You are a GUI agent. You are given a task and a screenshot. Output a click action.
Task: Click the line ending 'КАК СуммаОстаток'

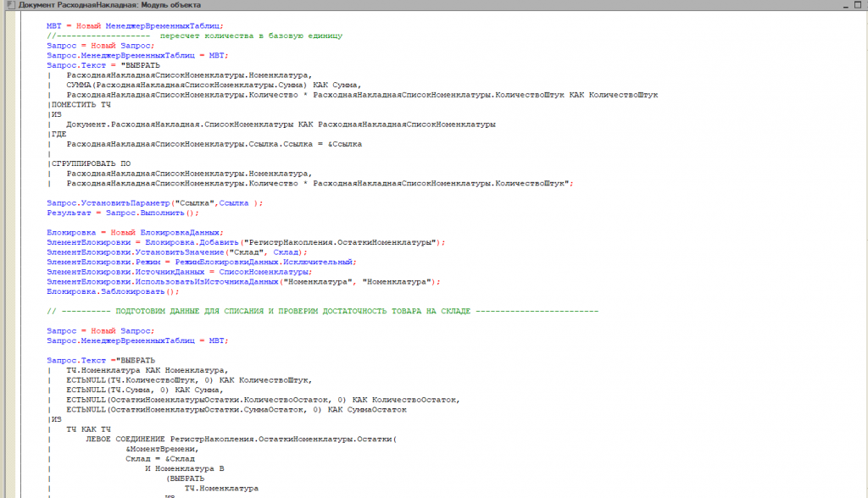(236, 410)
